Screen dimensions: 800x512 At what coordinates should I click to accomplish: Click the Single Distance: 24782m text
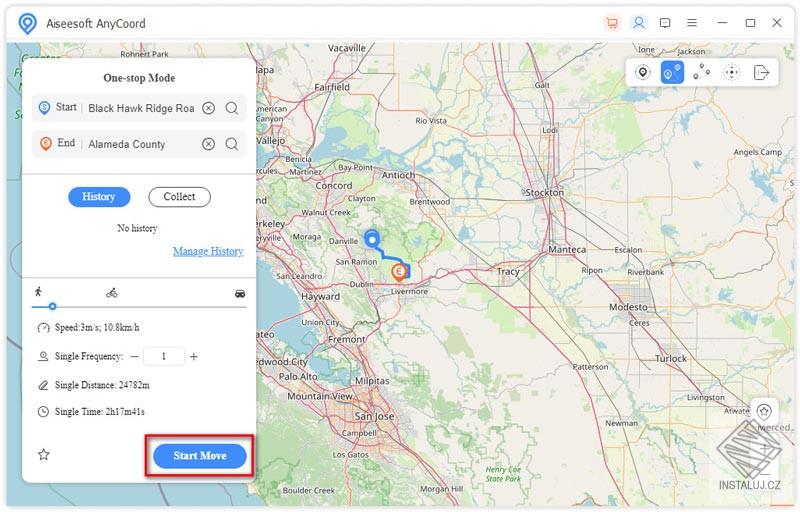102,385
